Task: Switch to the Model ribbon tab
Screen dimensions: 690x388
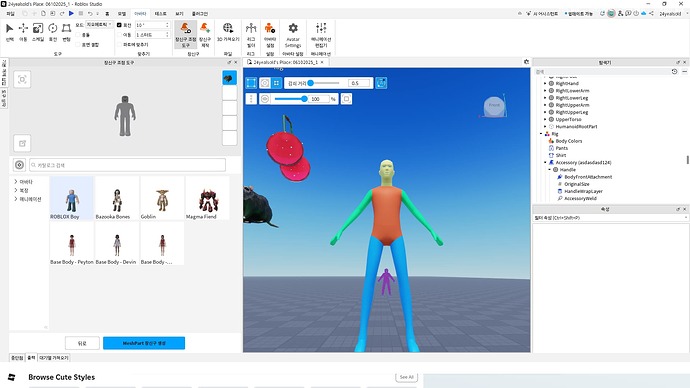Action: [122, 14]
